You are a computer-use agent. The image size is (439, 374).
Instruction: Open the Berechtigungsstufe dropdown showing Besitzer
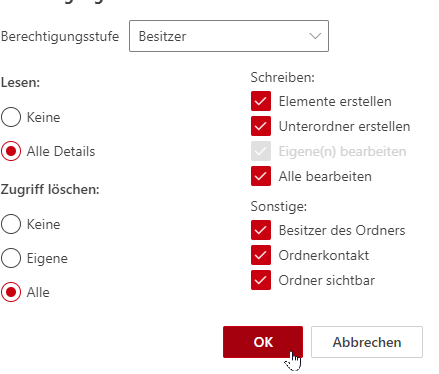pos(229,36)
